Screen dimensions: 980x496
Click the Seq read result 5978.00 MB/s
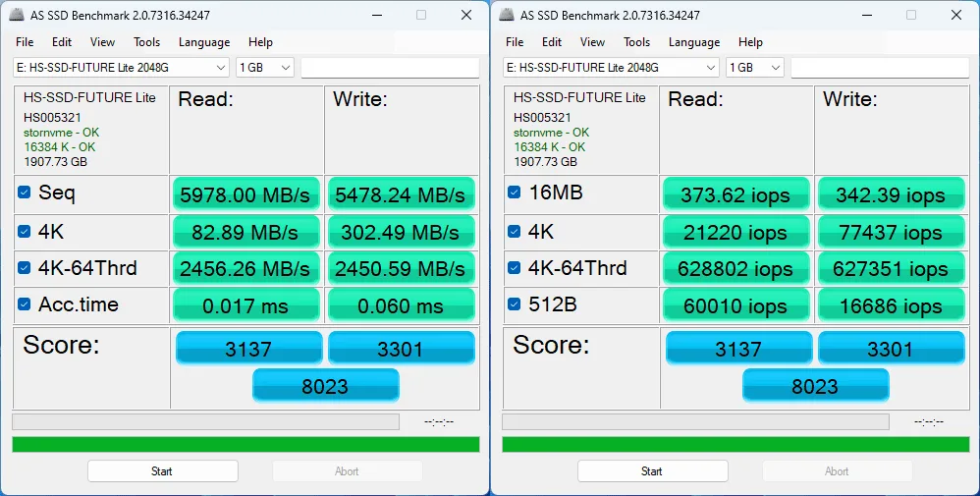click(245, 194)
